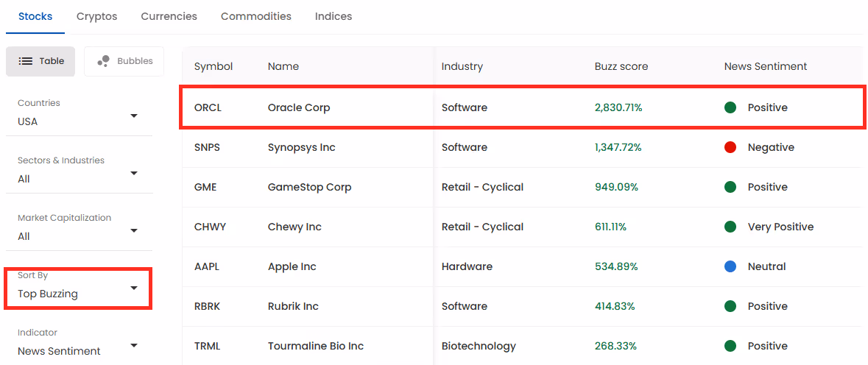Click the Buzz score column header

(621, 66)
